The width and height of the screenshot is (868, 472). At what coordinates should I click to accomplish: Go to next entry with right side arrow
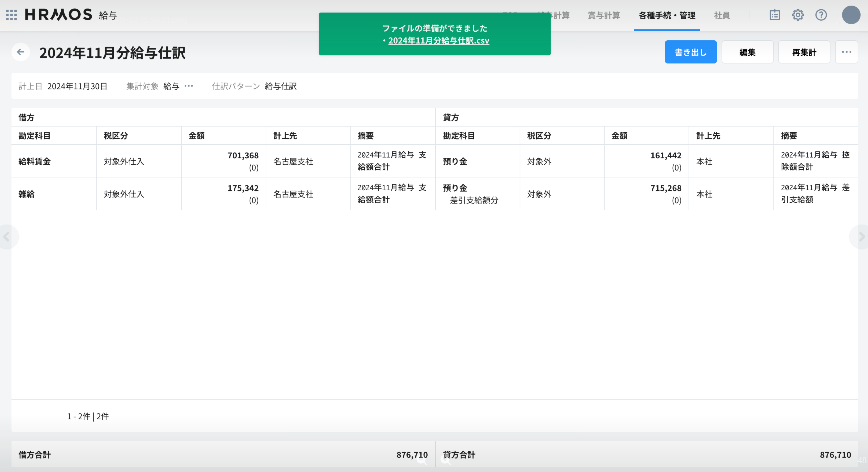[x=861, y=237]
